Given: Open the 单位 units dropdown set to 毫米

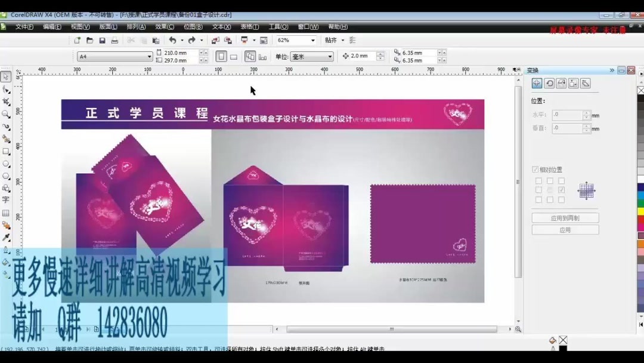Looking at the screenshot, I should coord(329,56).
